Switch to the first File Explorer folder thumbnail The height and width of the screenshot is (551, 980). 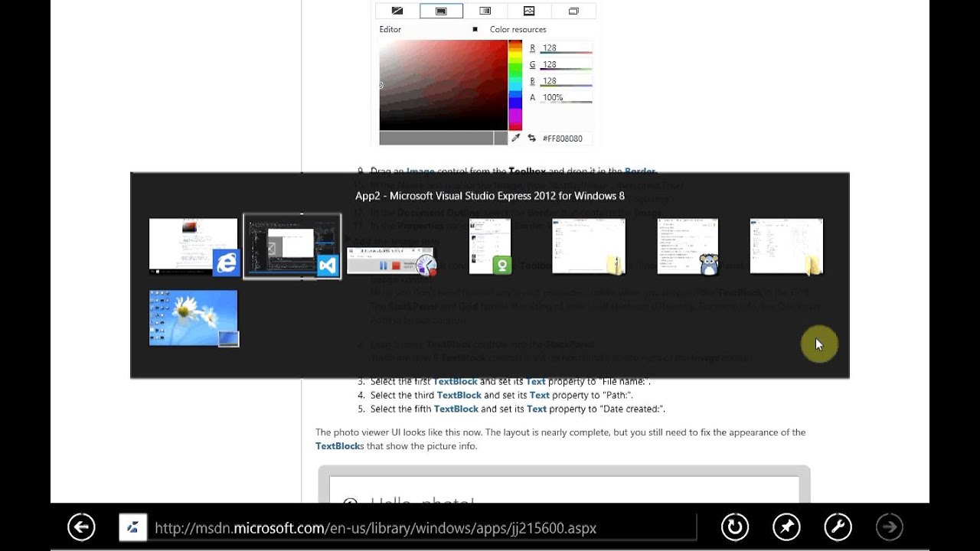click(x=589, y=246)
